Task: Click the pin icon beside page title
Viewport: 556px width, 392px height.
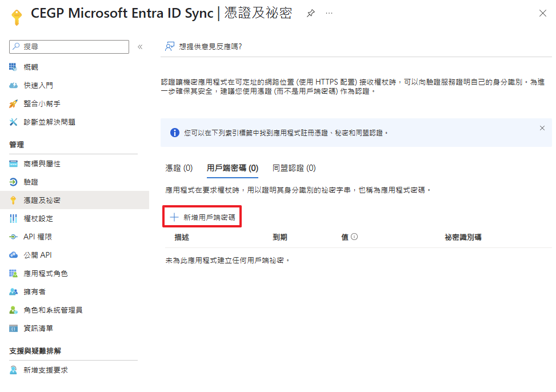Action: (311, 13)
